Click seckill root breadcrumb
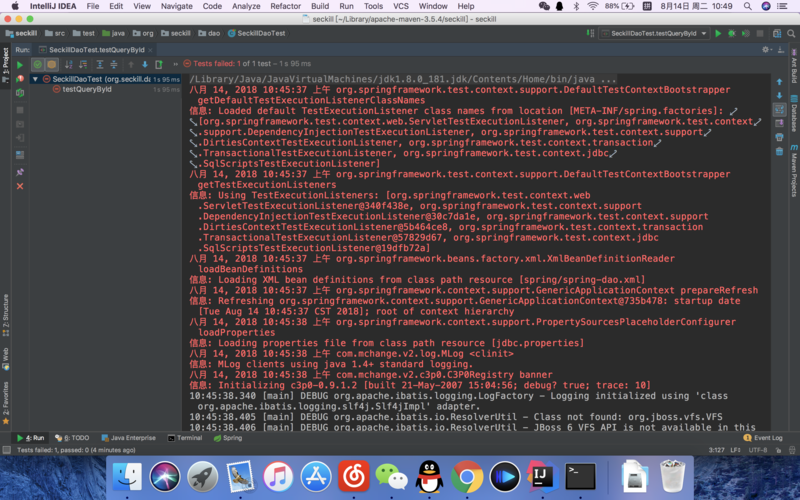This screenshot has width=800, height=500. 21,33
